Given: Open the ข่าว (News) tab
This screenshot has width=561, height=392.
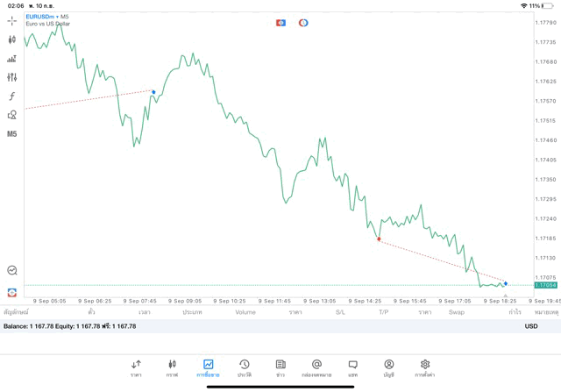Looking at the screenshot, I should pyautogui.click(x=280, y=368).
